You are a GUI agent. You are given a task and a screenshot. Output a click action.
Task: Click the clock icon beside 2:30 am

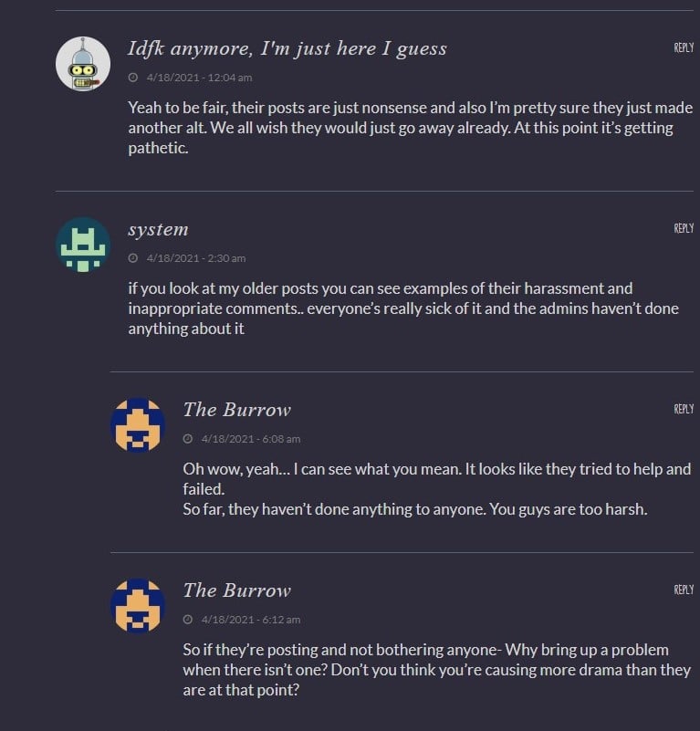pyautogui.click(x=133, y=258)
